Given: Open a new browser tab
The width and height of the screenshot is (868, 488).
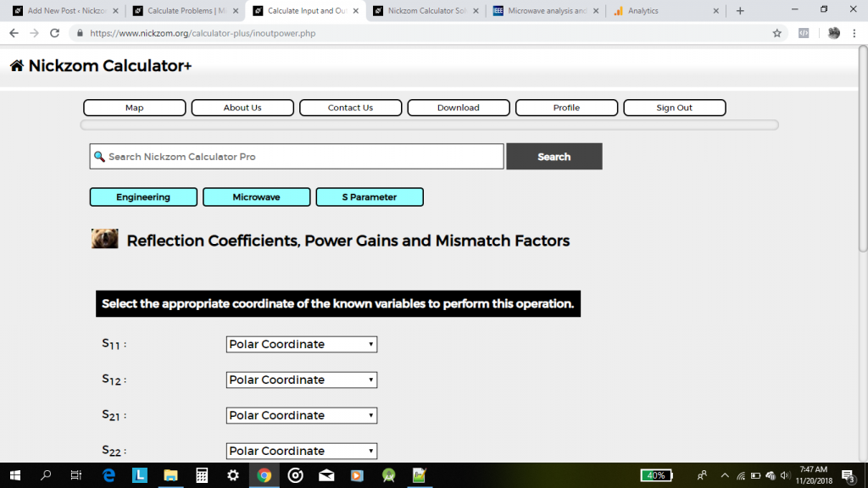Looking at the screenshot, I should point(740,10).
